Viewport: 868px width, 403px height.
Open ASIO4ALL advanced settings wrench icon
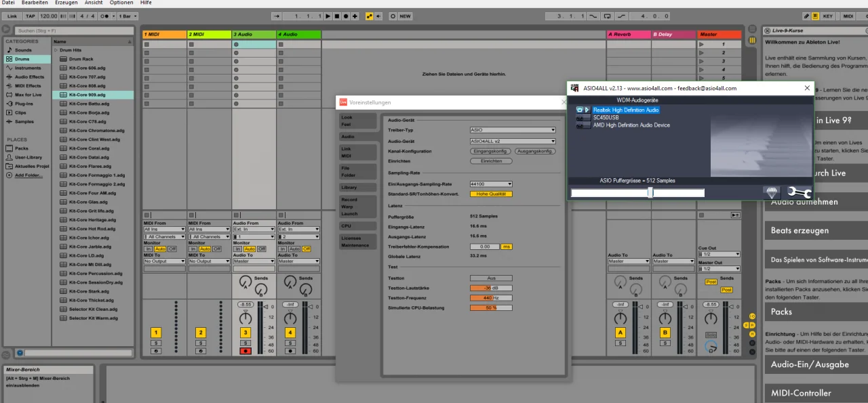point(798,192)
